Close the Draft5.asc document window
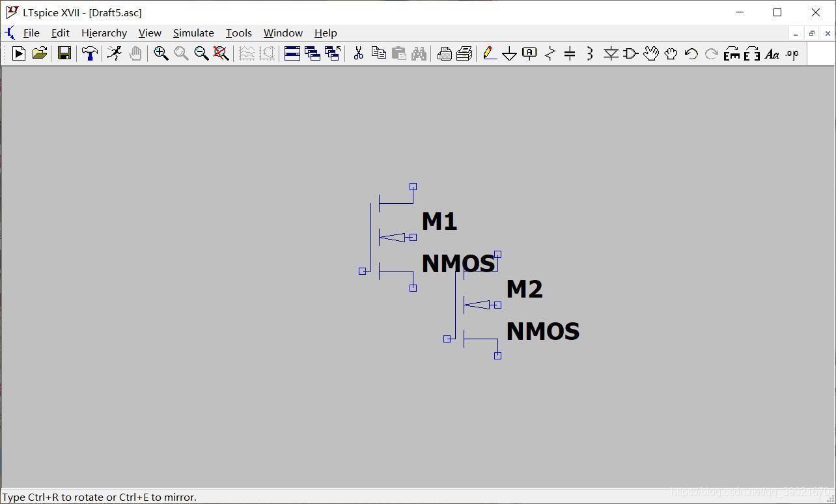 tap(828, 33)
